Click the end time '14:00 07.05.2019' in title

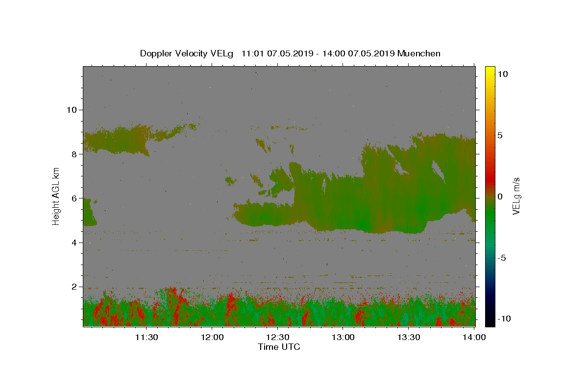(358, 53)
